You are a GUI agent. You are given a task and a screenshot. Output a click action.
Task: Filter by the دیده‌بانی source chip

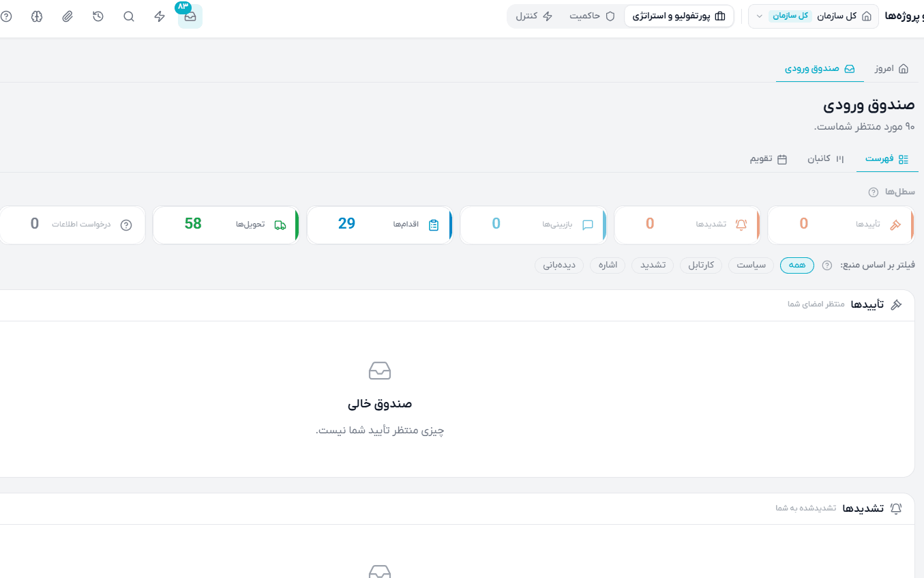[x=560, y=265]
